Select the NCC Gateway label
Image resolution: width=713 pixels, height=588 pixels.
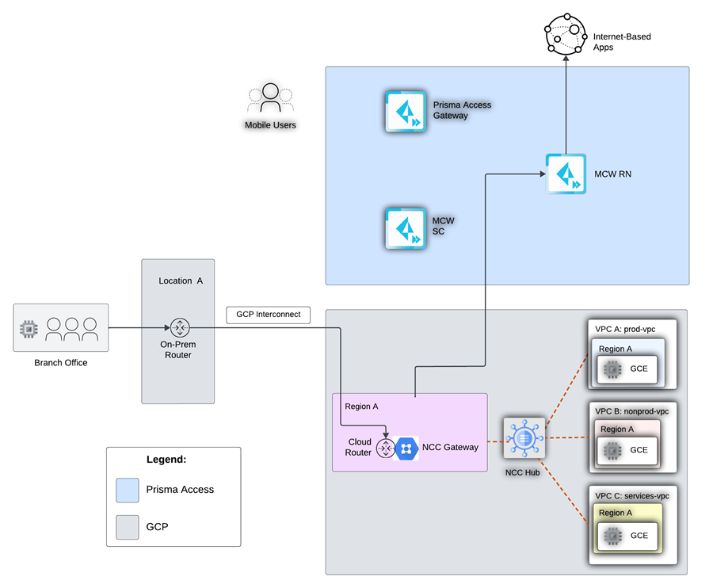pos(450,448)
